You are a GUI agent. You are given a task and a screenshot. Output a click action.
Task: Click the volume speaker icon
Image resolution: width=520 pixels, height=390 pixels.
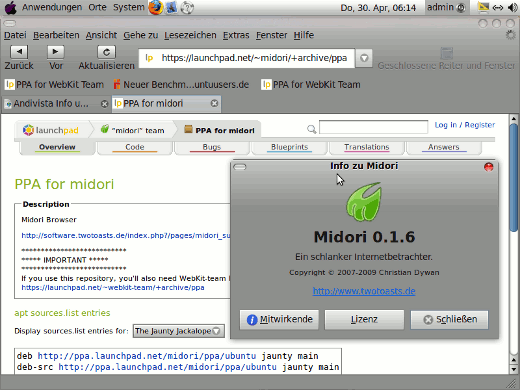tap(512, 7)
